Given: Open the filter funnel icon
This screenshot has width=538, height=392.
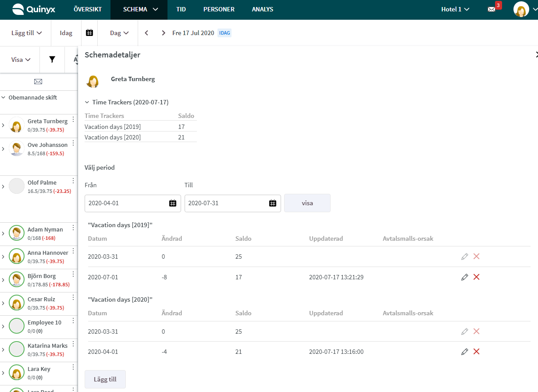Looking at the screenshot, I should coord(52,59).
